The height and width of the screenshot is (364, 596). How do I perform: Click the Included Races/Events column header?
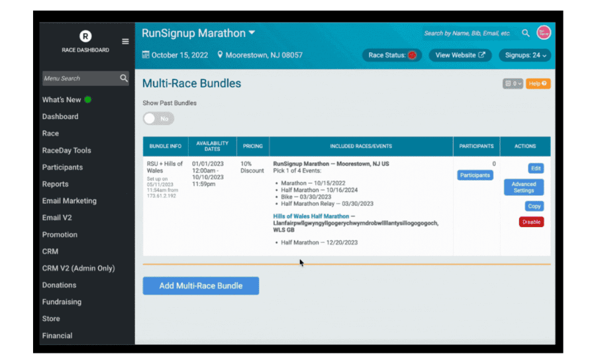coord(361,146)
